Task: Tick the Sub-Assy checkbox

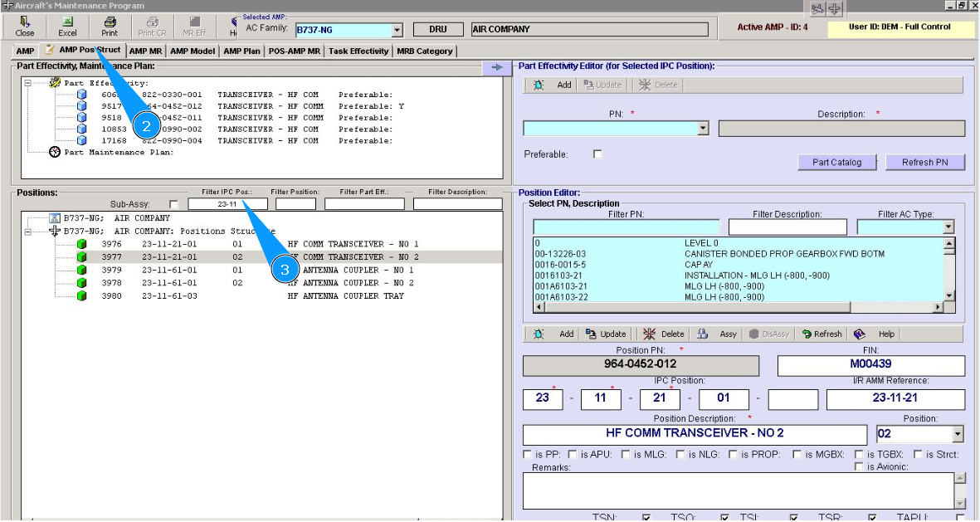Action: pyautogui.click(x=173, y=204)
